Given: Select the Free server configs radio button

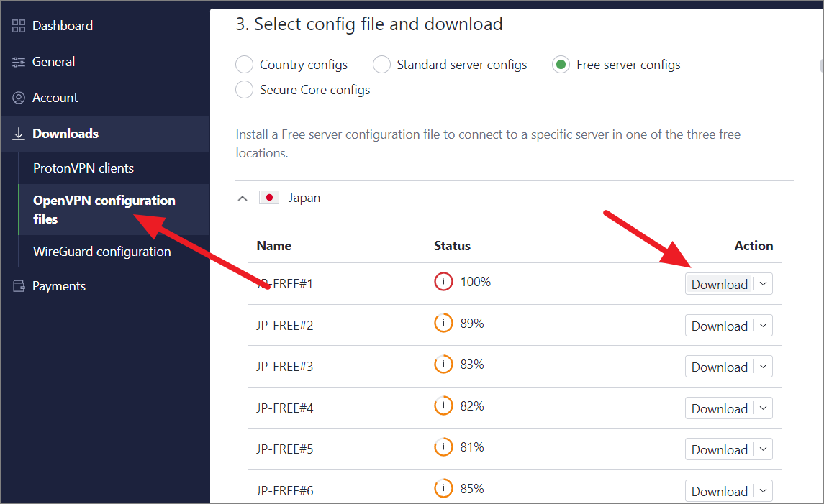Looking at the screenshot, I should (x=561, y=65).
